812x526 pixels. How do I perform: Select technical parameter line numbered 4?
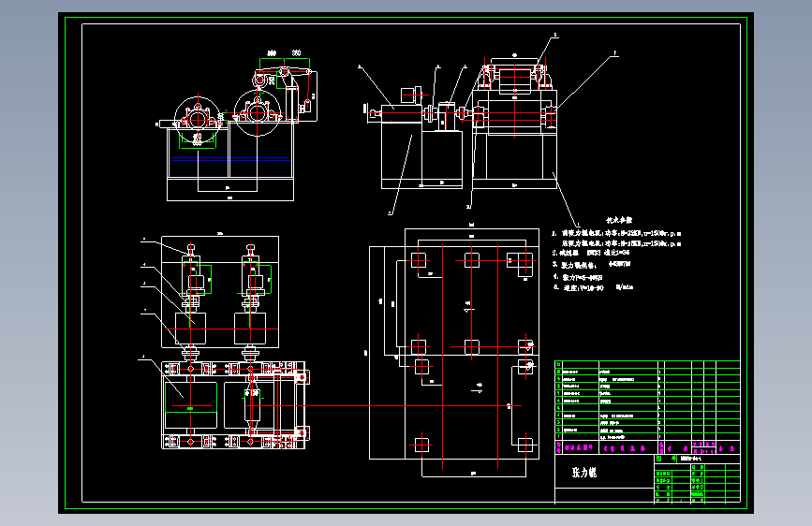coord(578,277)
